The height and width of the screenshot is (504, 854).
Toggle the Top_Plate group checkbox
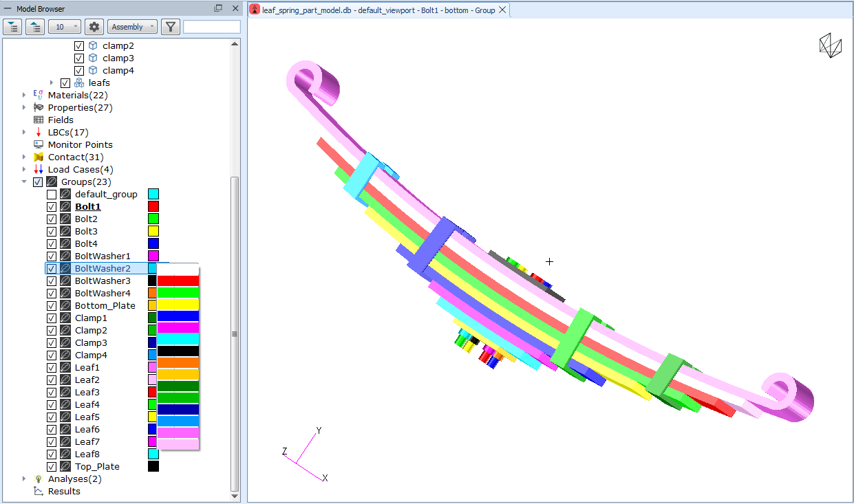(52, 467)
